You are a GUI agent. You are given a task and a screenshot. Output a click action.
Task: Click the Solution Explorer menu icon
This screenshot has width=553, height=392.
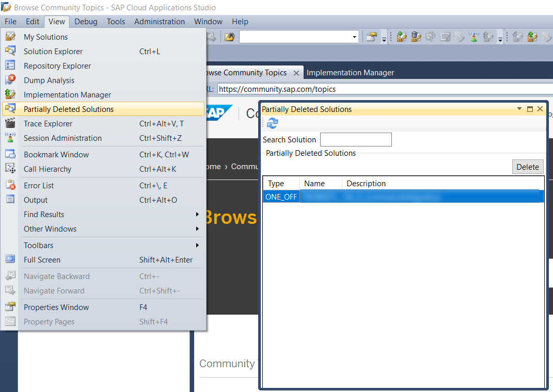(10, 51)
